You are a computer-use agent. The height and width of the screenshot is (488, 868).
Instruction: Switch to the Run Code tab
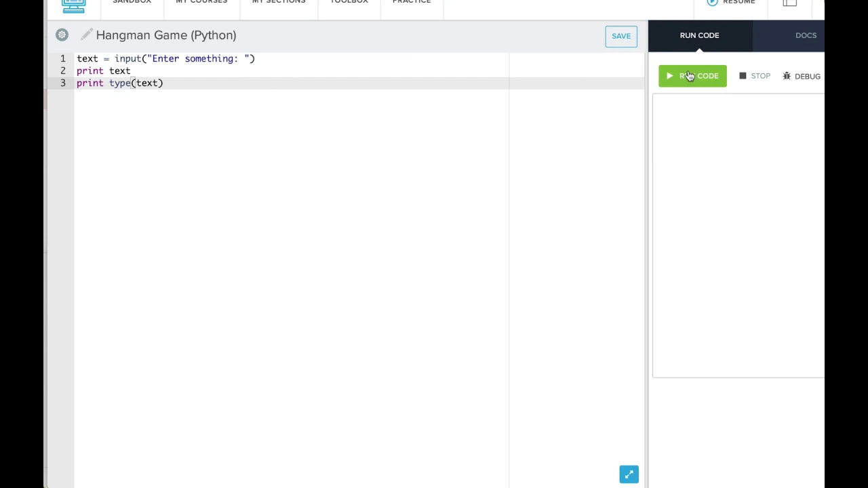click(x=699, y=35)
